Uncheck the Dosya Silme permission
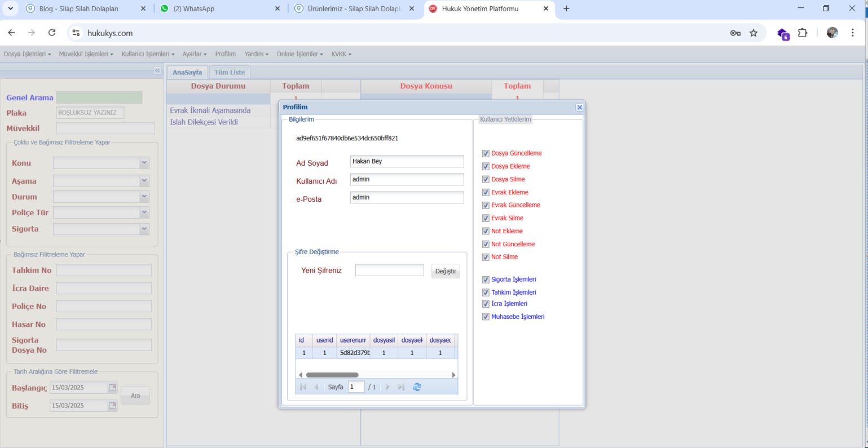 pos(486,179)
